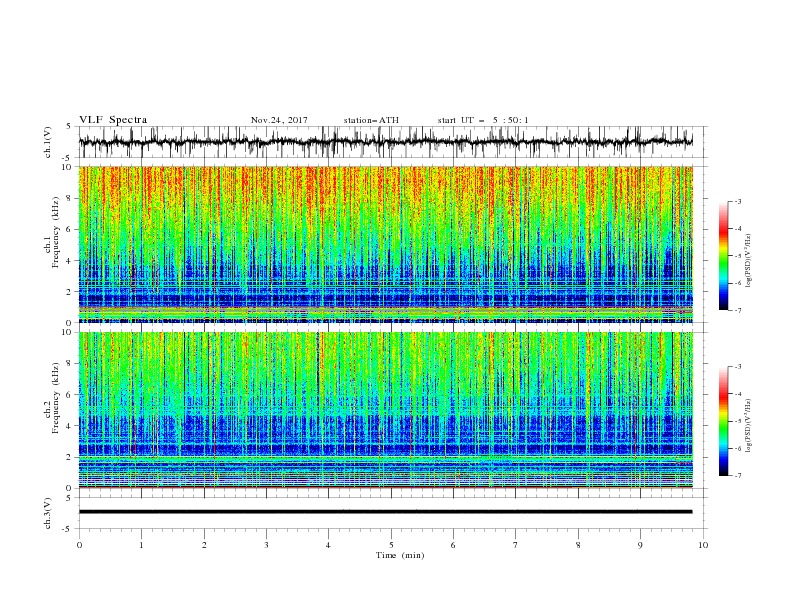The image size is (792, 612).
Task: Click the ch.1 spectrogram plot area
Action: tap(385, 244)
